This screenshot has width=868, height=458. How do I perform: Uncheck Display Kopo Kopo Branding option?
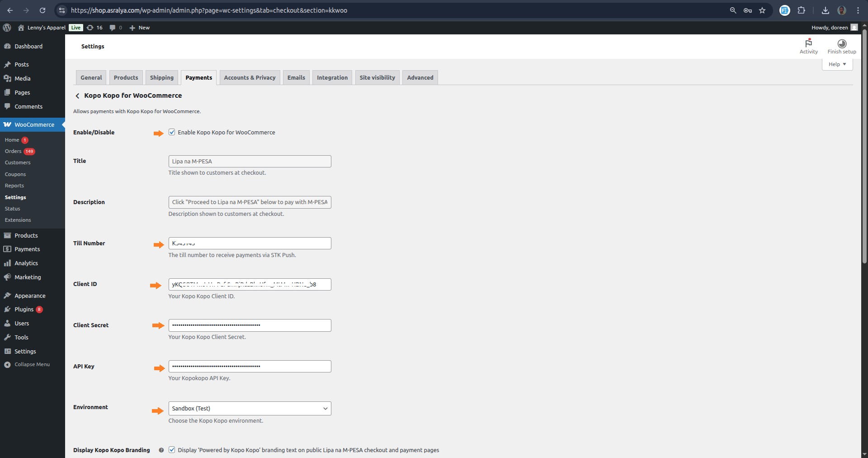(x=172, y=450)
